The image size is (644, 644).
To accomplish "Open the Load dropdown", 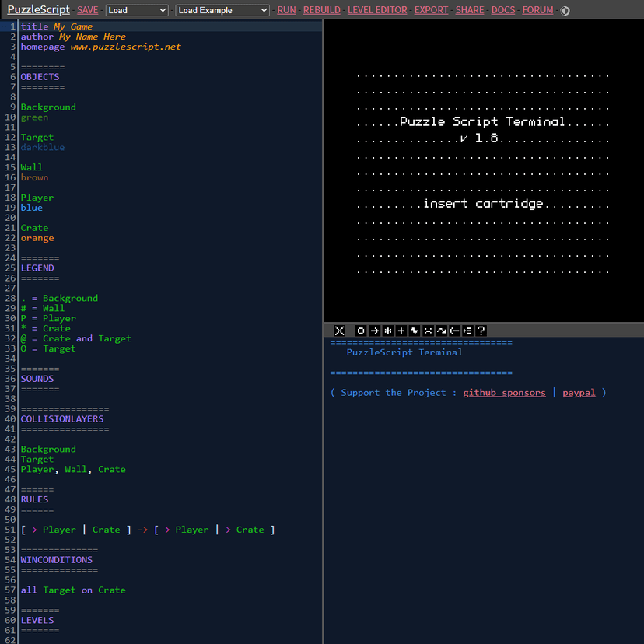I will point(137,10).
